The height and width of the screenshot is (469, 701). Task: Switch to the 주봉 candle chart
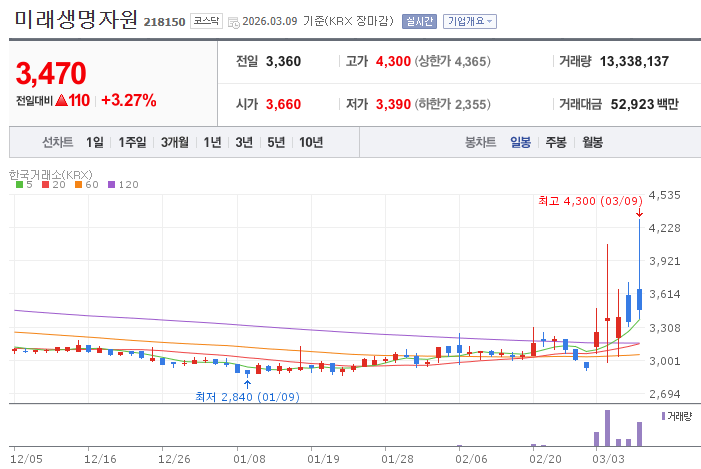pos(556,142)
